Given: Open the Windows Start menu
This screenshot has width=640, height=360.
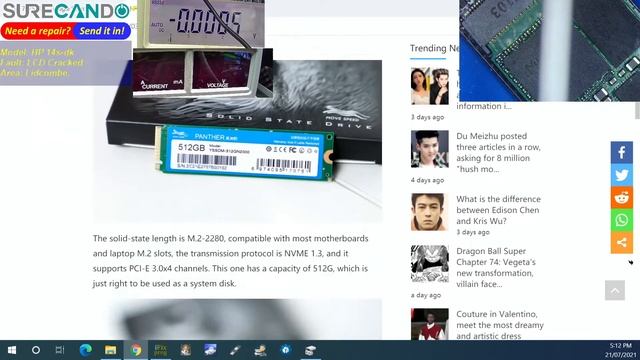Looking at the screenshot, I should [x=12, y=350].
